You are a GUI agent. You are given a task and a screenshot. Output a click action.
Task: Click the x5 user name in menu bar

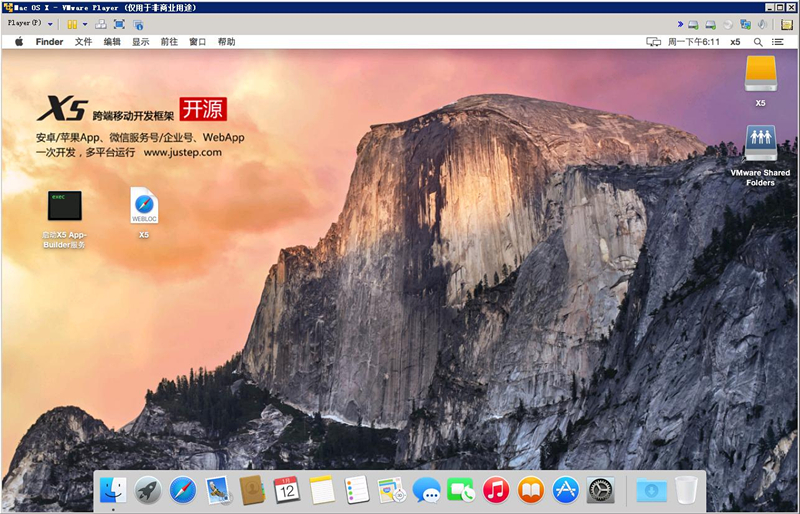(735, 42)
